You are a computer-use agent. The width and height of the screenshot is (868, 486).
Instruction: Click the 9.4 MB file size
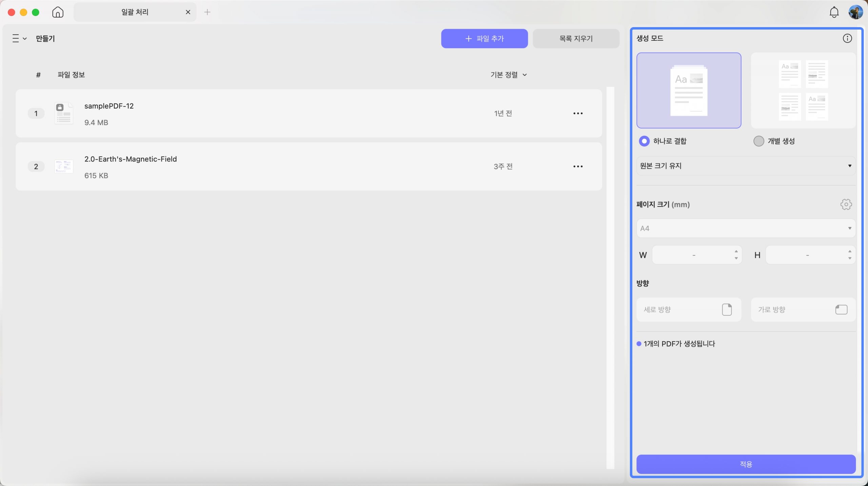pyautogui.click(x=96, y=122)
